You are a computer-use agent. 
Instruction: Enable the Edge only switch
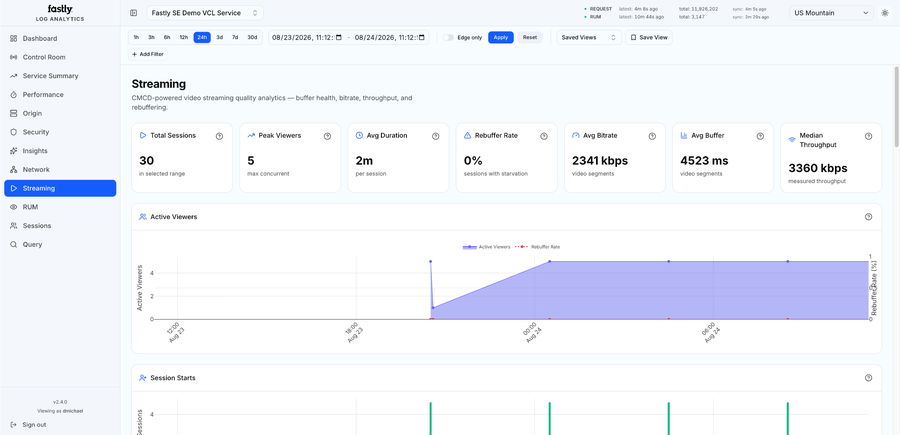[x=448, y=37]
